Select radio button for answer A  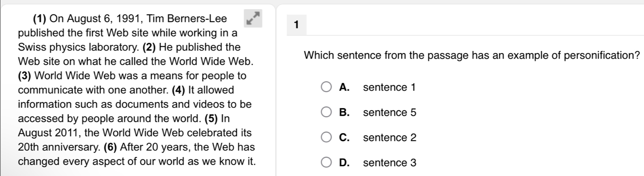click(326, 87)
